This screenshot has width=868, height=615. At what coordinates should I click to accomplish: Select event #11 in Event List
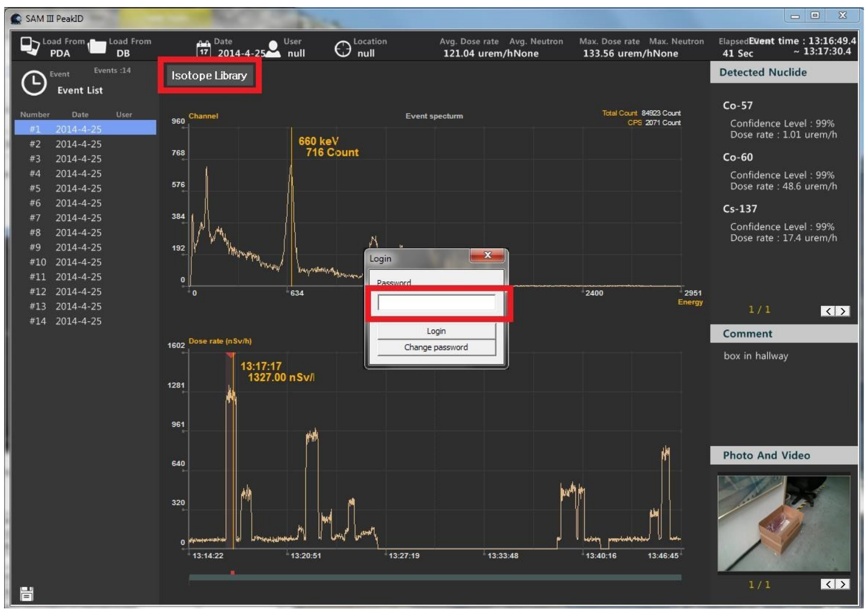[85, 277]
